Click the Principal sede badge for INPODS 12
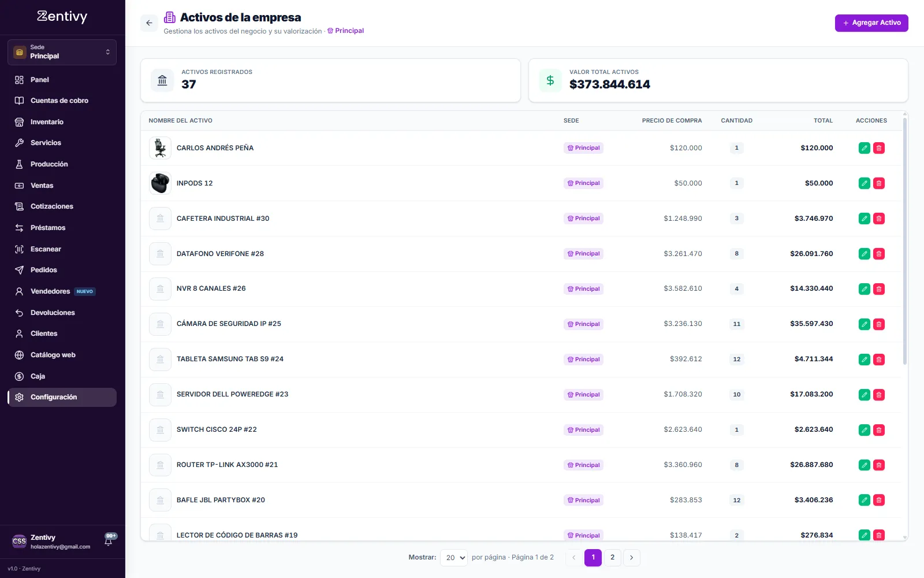924x578 pixels. (x=583, y=183)
